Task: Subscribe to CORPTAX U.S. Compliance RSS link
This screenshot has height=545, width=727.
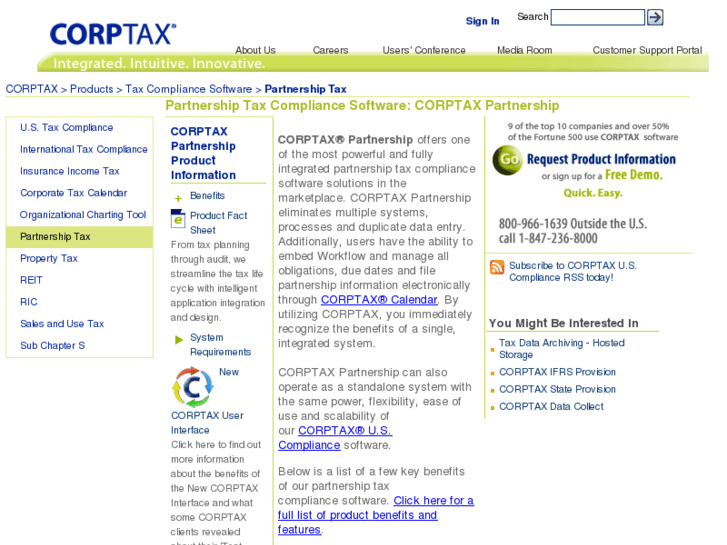Action: coord(573,271)
